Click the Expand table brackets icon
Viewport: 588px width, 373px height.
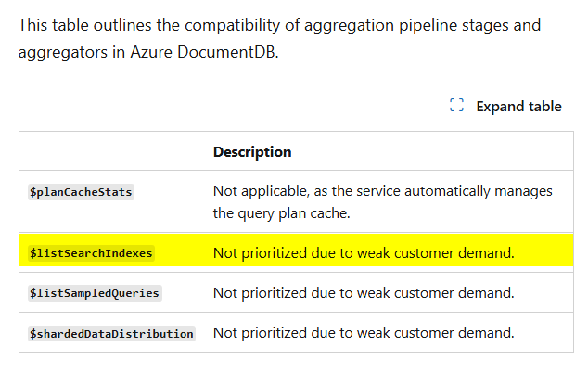pos(456,106)
